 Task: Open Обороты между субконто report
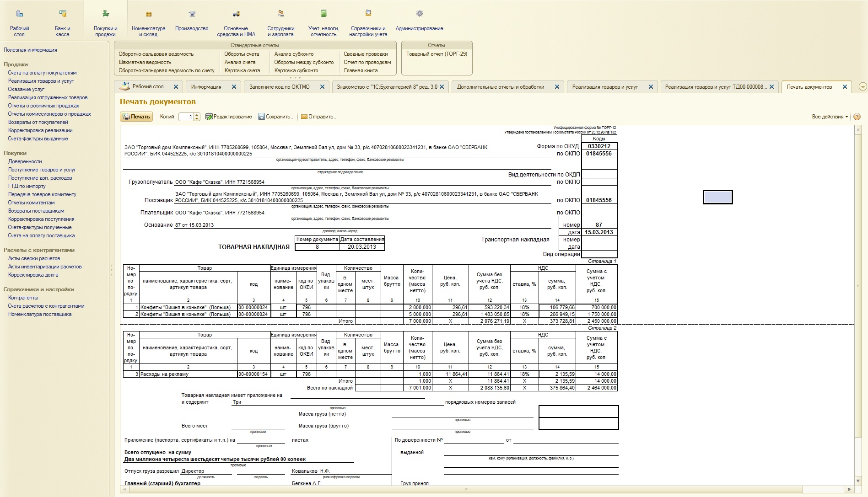click(304, 62)
